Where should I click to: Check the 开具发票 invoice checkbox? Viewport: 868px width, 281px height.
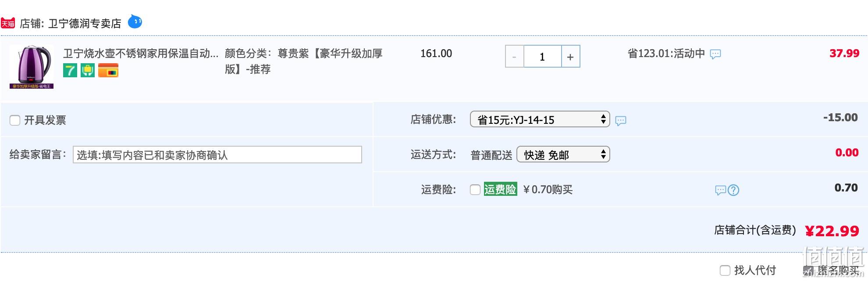tap(15, 120)
